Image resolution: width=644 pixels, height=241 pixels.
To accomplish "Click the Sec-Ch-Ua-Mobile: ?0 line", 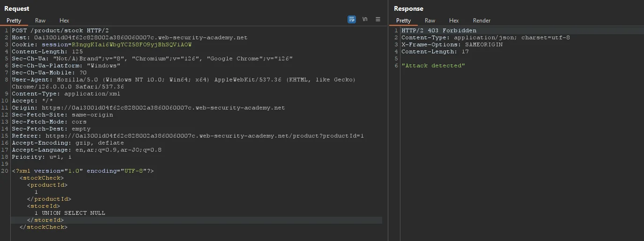I will click(49, 73).
